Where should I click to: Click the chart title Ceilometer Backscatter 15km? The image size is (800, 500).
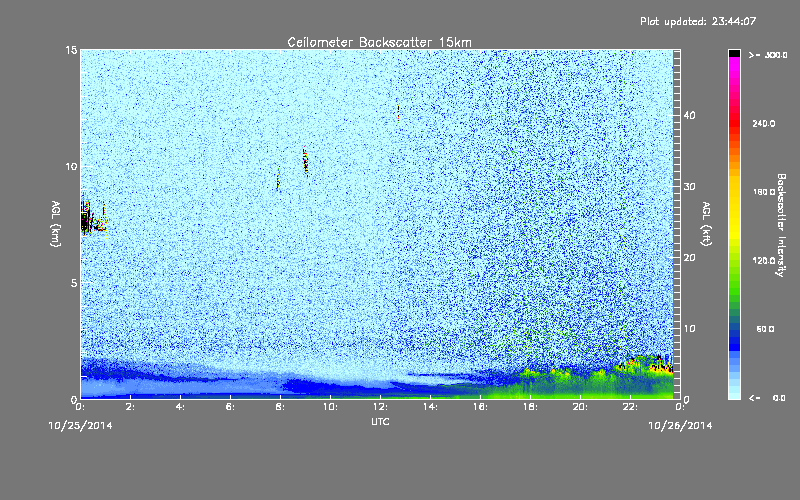click(x=380, y=42)
